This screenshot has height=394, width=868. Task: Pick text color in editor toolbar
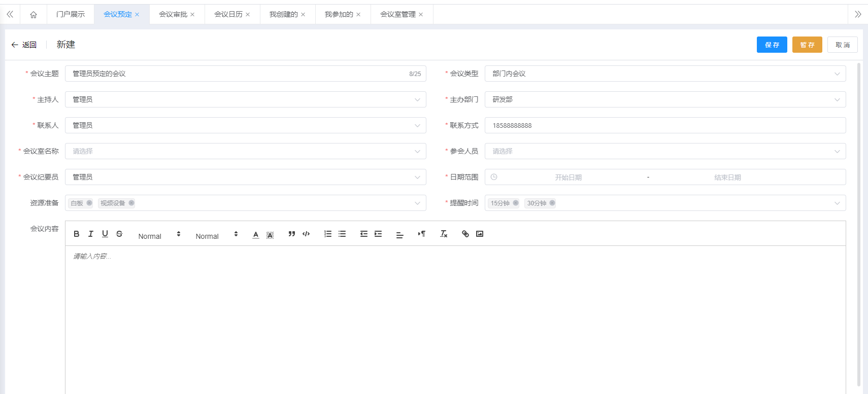click(256, 234)
